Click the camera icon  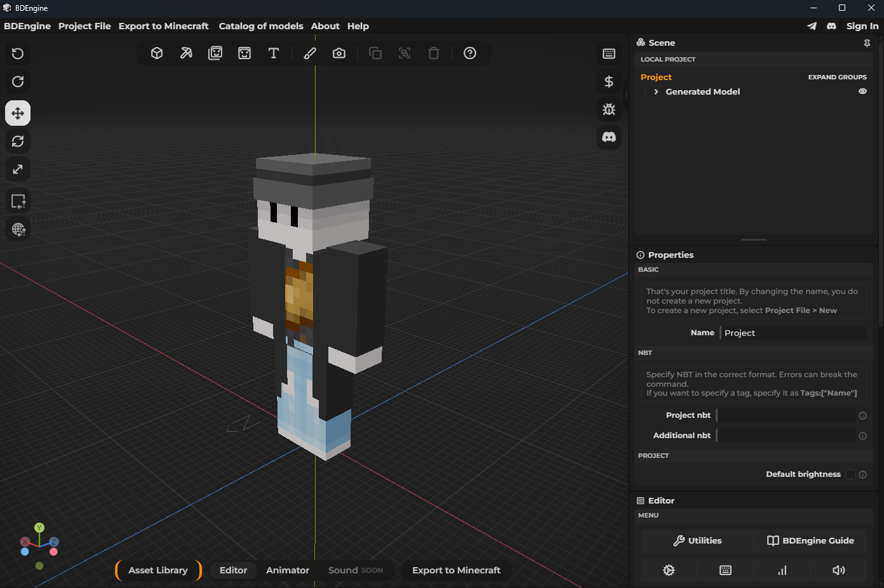point(339,53)
